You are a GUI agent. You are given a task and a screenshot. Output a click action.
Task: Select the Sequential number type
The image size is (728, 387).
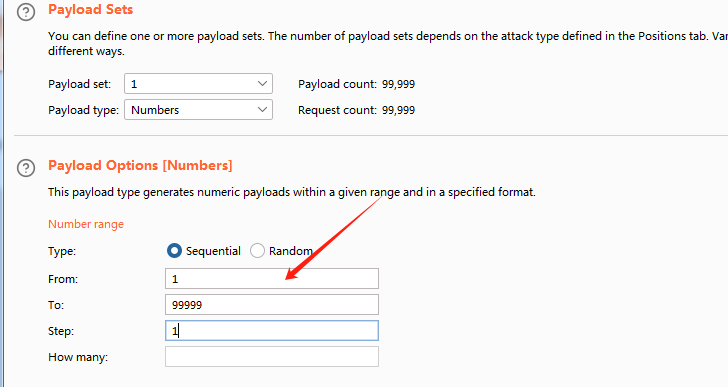coord(174,251)
